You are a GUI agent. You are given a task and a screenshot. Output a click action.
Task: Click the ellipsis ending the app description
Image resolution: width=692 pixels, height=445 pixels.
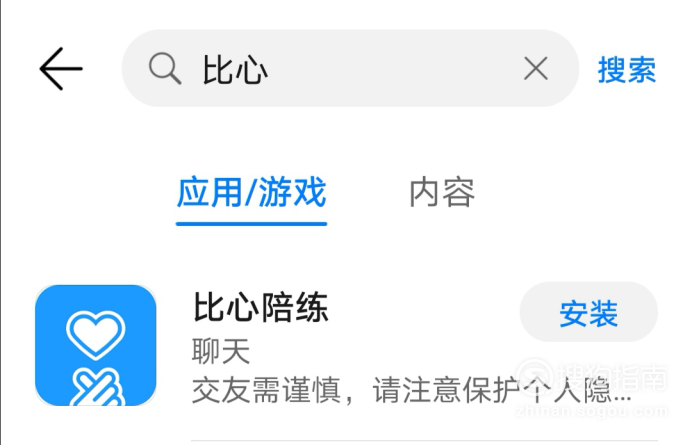623,399
